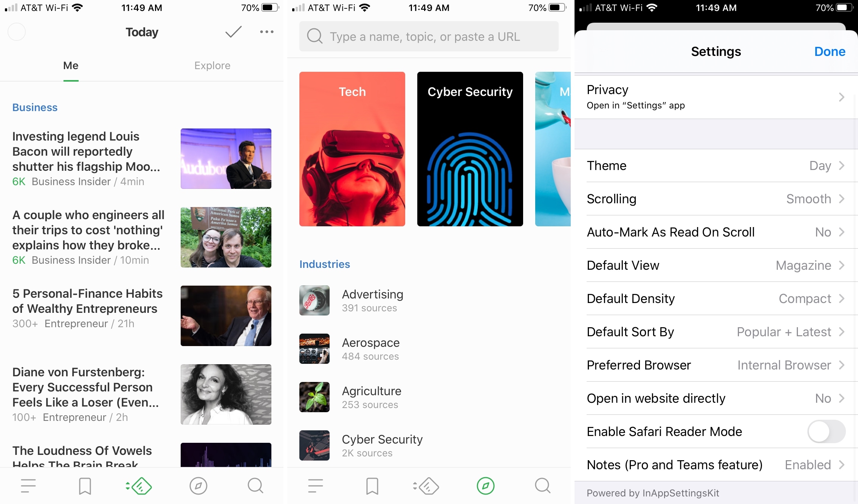
Task: Tap the green Feedly Today icon
Action: click(x=139, y=486)
